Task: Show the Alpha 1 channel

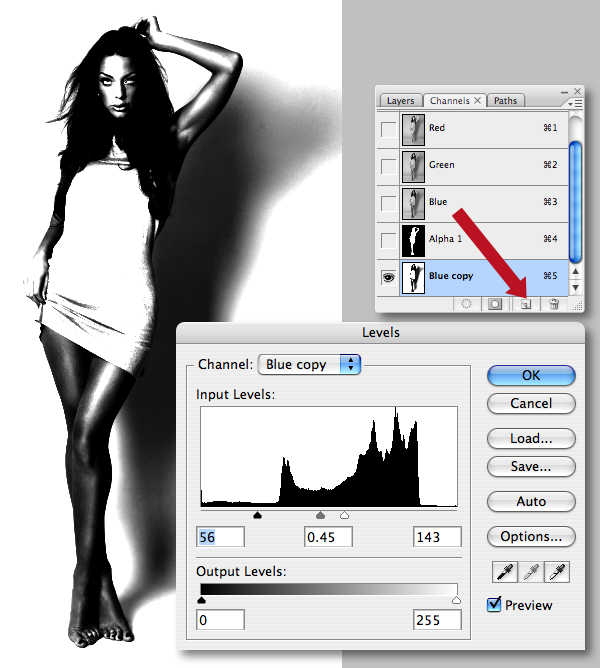Action: tap(388, 240)
